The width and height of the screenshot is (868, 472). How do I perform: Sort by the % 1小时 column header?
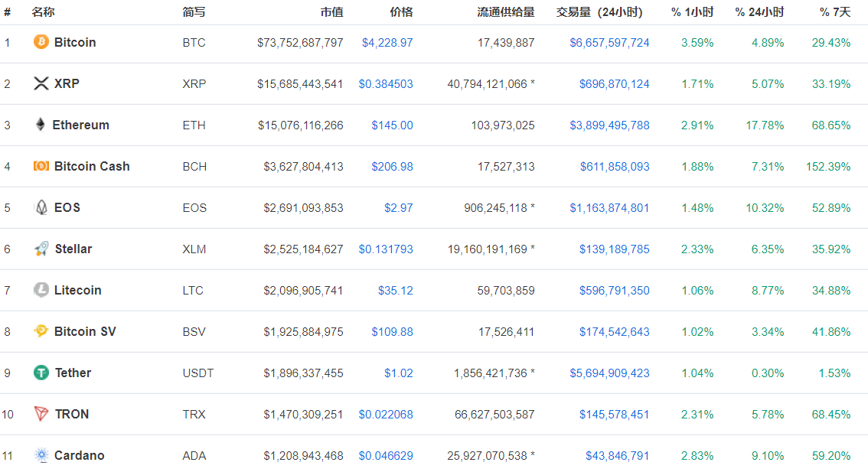692,12
